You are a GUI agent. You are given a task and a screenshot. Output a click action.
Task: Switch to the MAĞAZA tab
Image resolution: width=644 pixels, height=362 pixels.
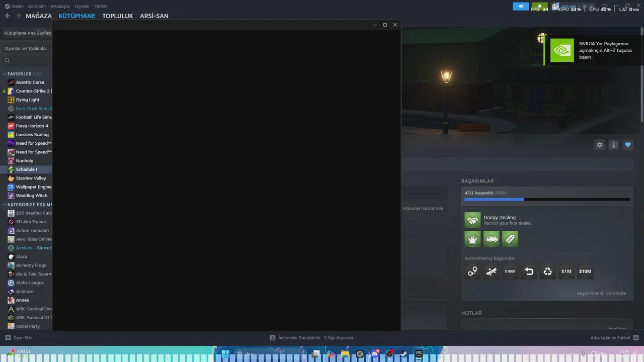pos(39,16)
